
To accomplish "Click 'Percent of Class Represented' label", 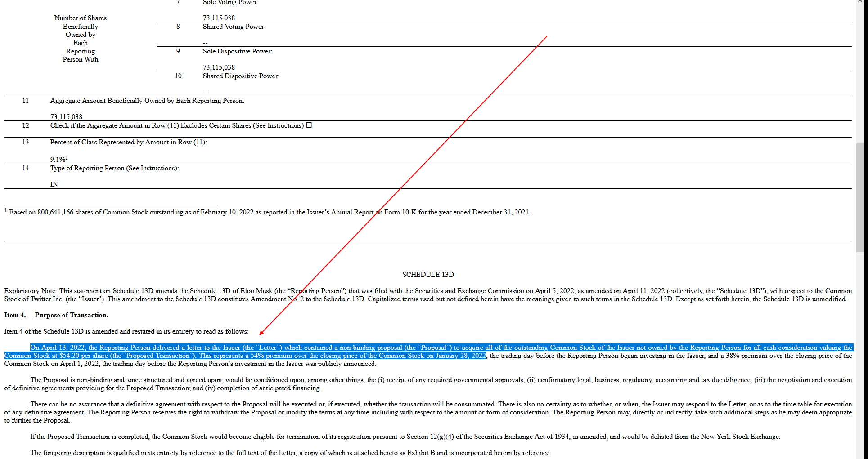I will pyautogui.click(x=129, y=142).
